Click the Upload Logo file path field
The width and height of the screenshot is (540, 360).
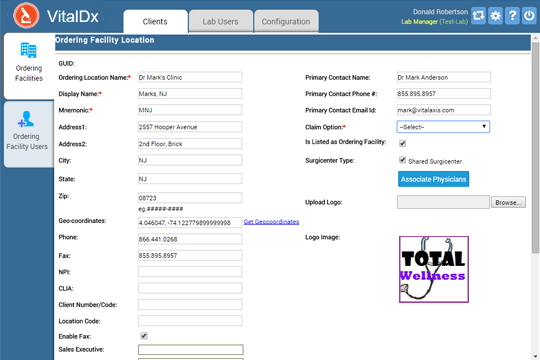pyautogui.click(x=443, y=202)
